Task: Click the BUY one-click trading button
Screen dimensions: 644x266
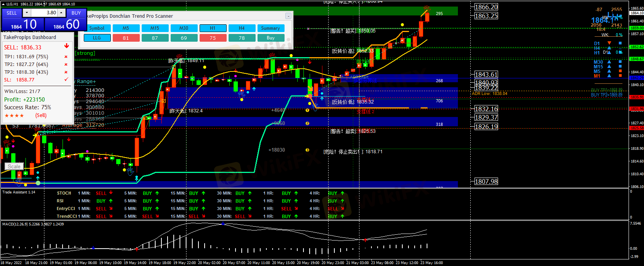Action: pyautogui.click(x=76, y=13)
